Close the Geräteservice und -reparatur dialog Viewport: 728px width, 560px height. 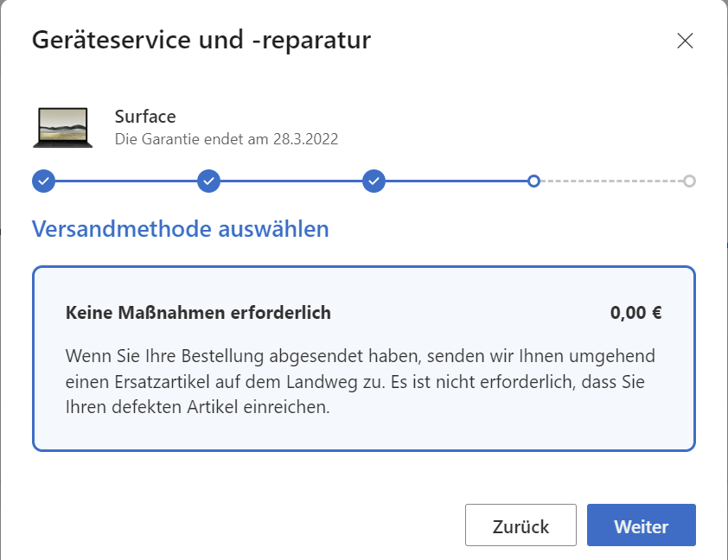tap(686, 41)
